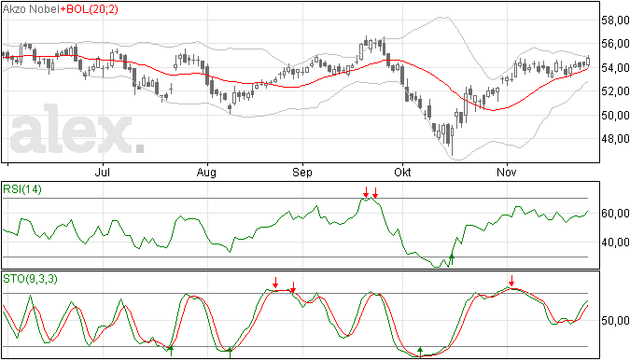Click the 48,00 price axis label

(x=616, y=139)
